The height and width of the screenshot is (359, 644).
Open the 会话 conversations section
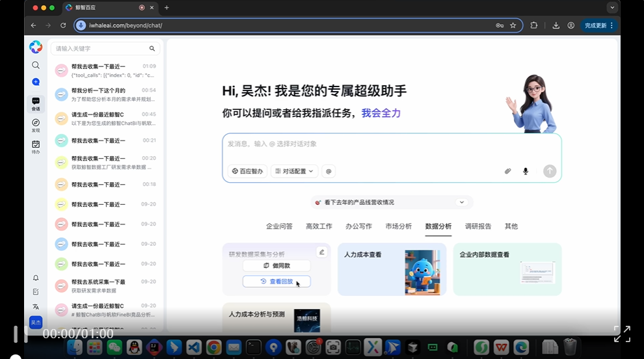36,104
